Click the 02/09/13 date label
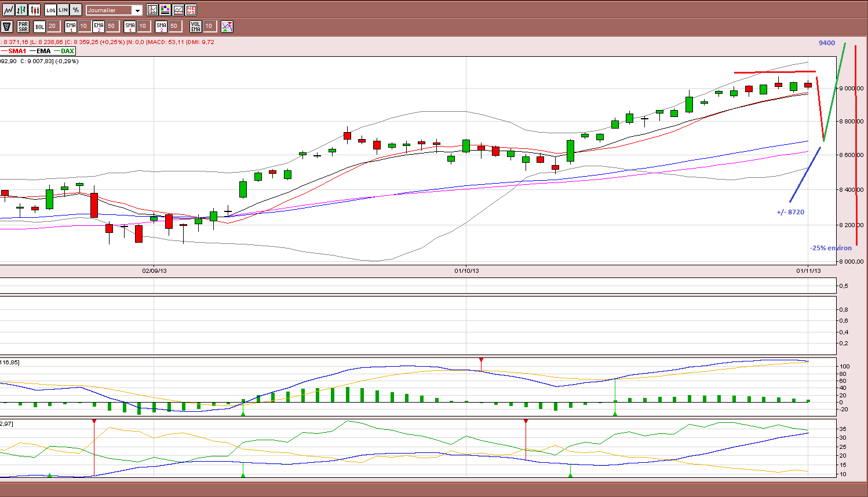 [154, 271]
